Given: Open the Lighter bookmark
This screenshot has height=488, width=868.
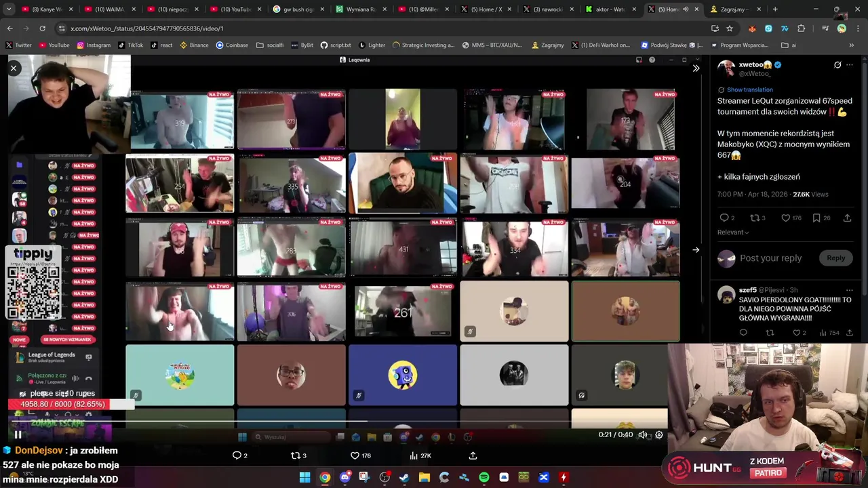Looking at the screenshot, I should 372,45.
